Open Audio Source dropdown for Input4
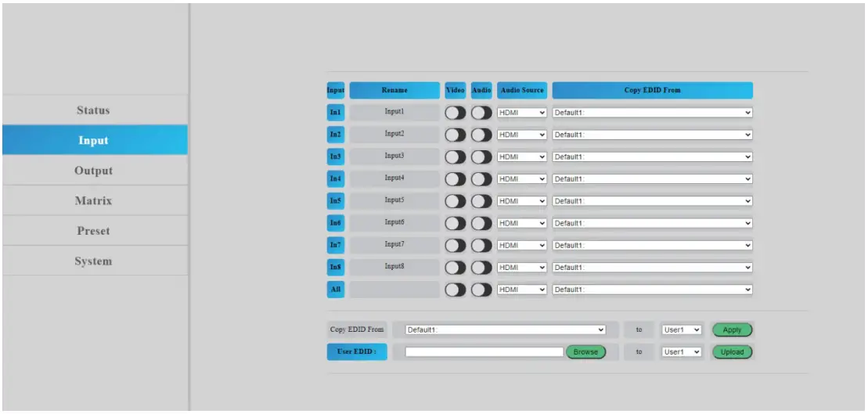 [x=522, y=178]
